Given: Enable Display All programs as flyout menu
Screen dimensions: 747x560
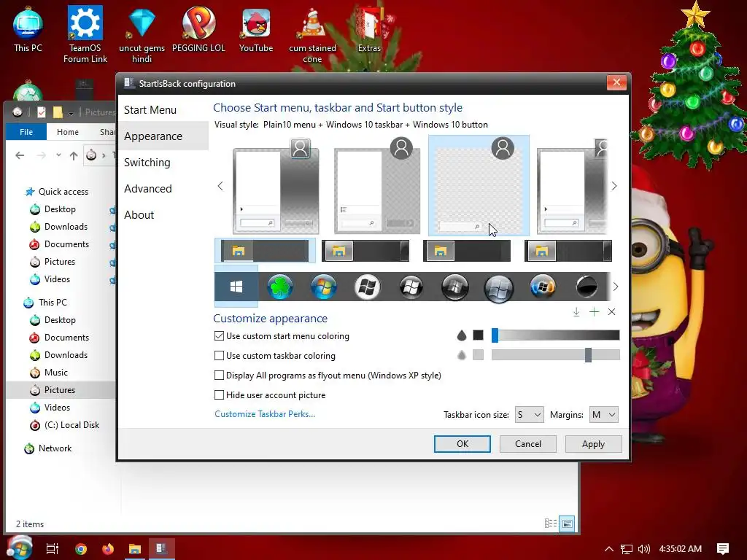Looking at the screenshot, I should (219, 376).
